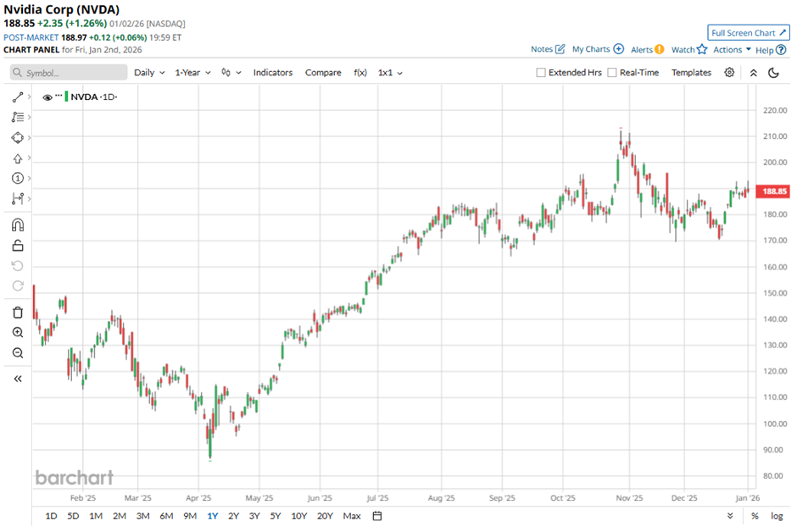Open Notes editor
This screenshot has height=532, width=797.
coord(548,49)
